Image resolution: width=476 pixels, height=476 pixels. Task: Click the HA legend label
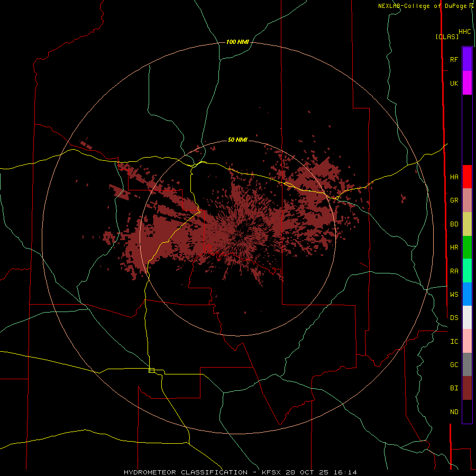click(x=454, y=177)
